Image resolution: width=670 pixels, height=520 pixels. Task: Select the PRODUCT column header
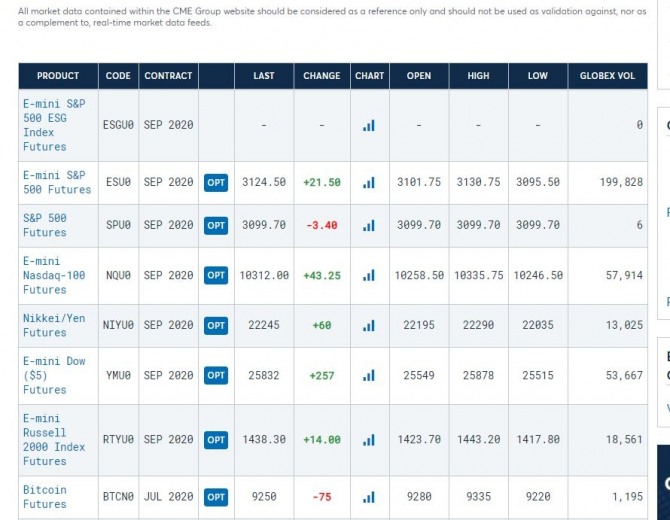(x=58, y=76)
